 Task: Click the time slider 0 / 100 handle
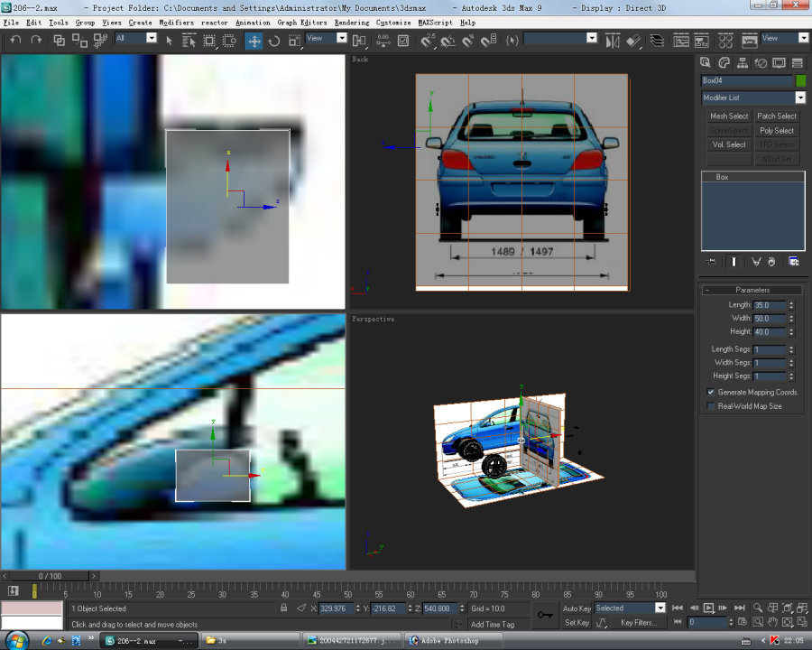(x=50, y=576)
